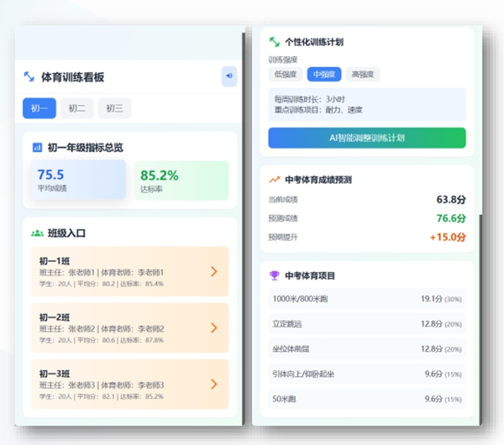Click the people icon beside 班级入口
Image resolution: width=504 pixels, height=445 pixels.
tap(37, 233)
